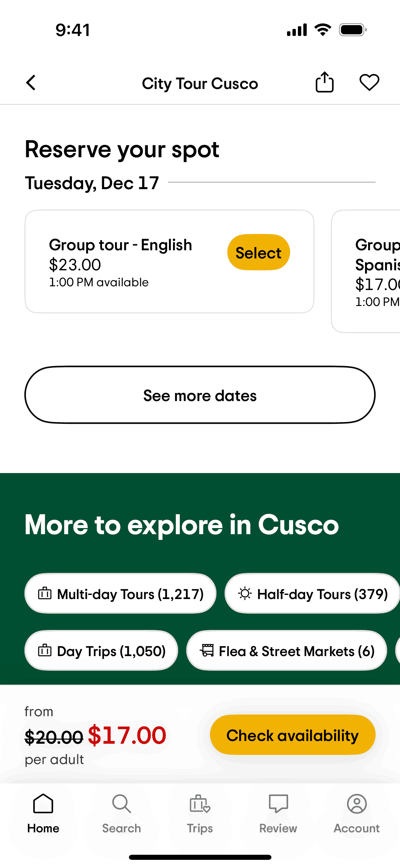The height and width of the screenshot is (868, 400).
Task: Open Multi-day Tours category chip
Action: (130, 594)
